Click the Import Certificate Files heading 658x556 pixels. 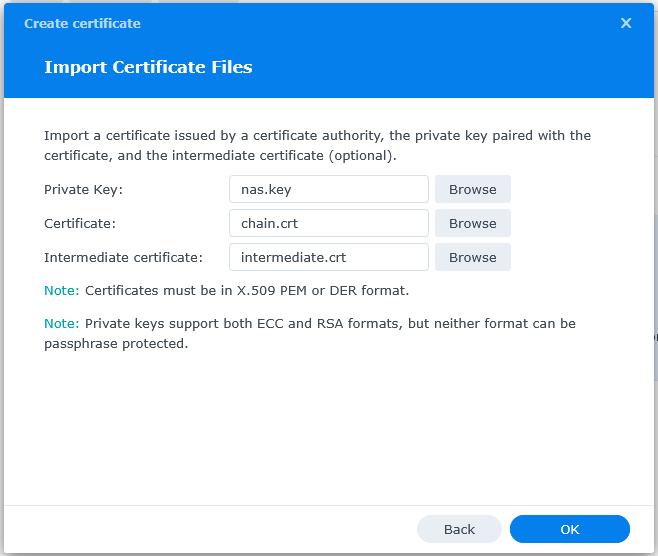click(148, 68)
